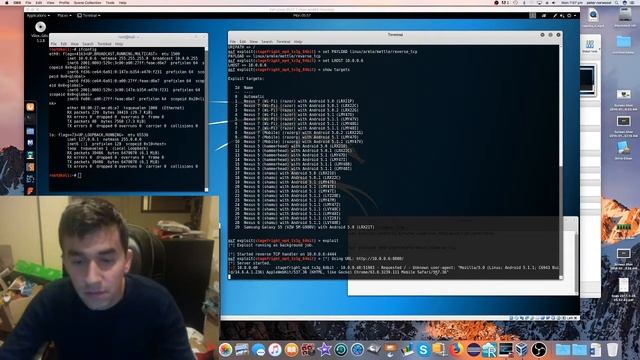
Task: Launch iBooks from the Dock
Action: (x=291, y=350)
